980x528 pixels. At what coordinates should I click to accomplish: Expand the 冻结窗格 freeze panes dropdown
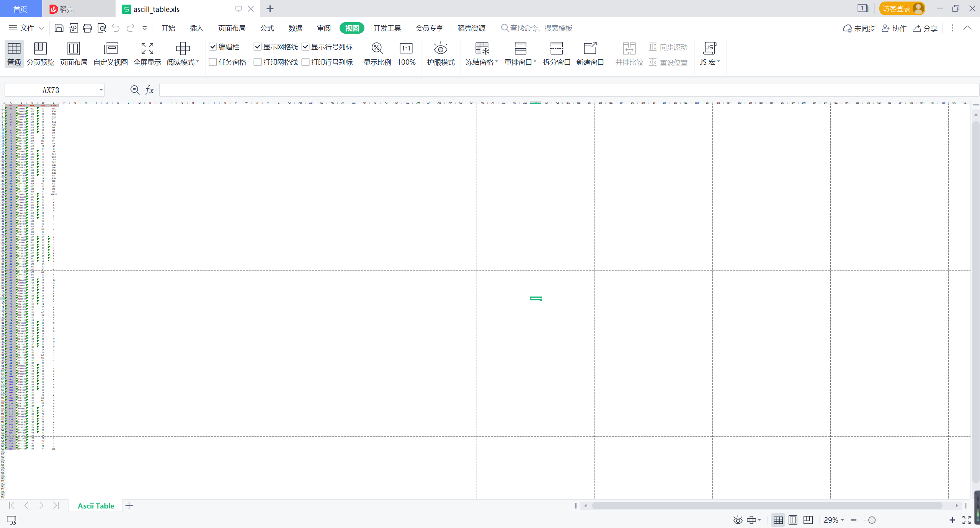tap(496, 62)
